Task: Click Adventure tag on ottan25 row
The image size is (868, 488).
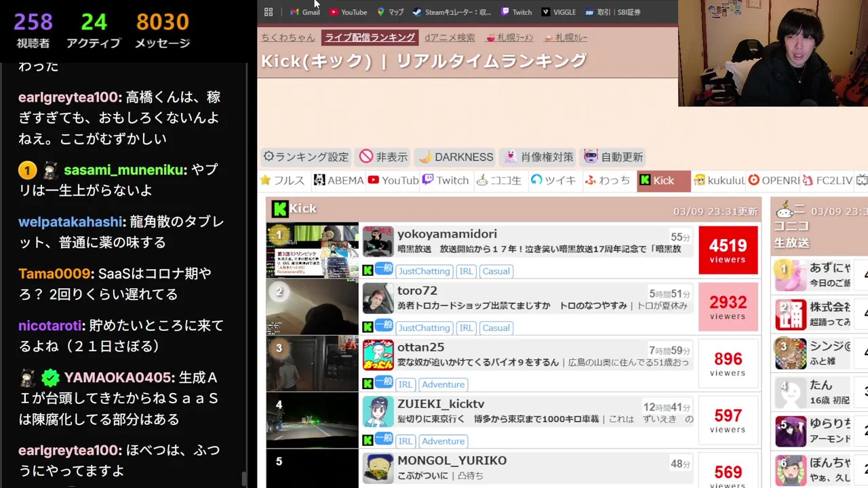Action: [x=443, y=384]
